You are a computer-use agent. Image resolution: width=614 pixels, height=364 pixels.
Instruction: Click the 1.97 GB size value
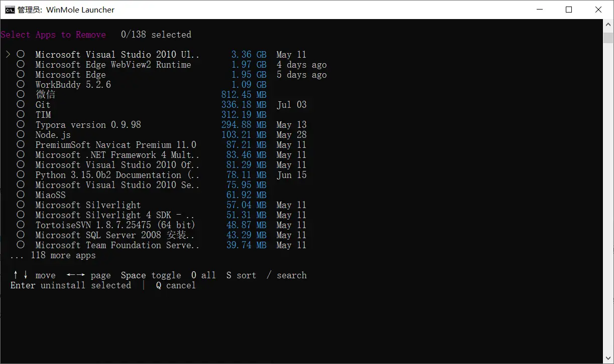[x=249, y=65]
